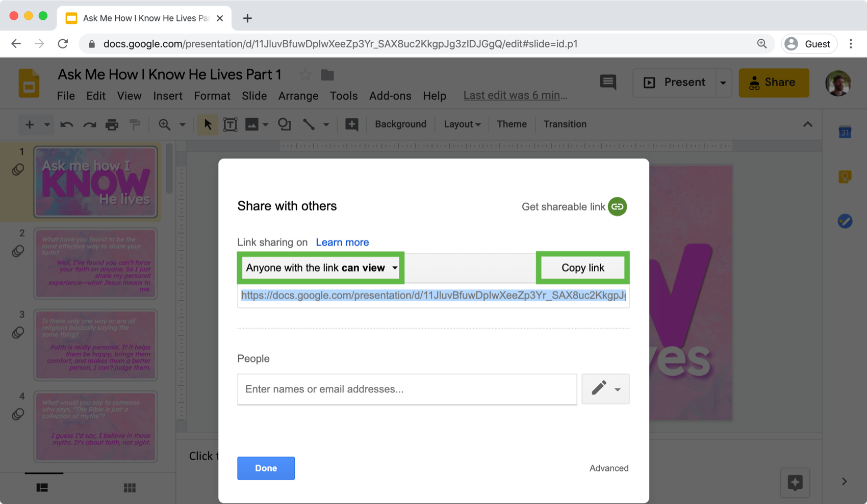Screen dimensions: 867x504
Task: Switch to filmstrip view
Action: pyautogui.click(x=42, y=488)
